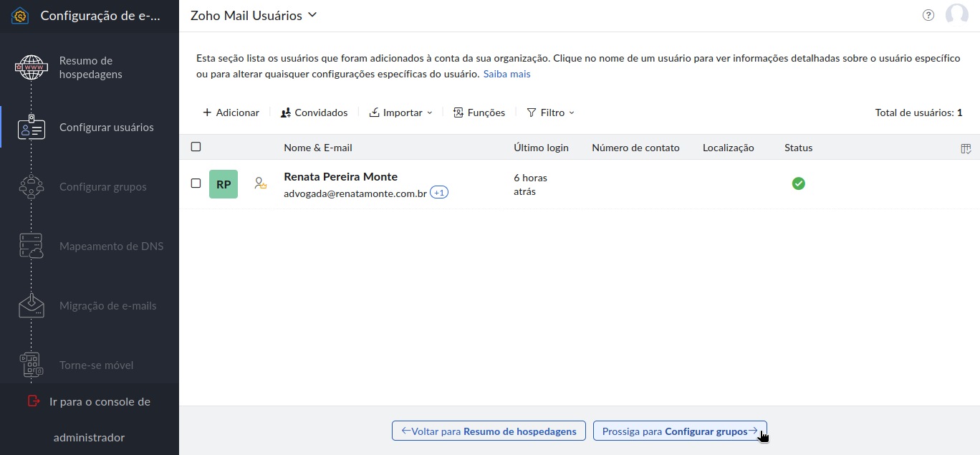Click the red exit-to-console icon
Image resolution: width=980 pixels, height=455 pixels.
(x=34, y=401)
